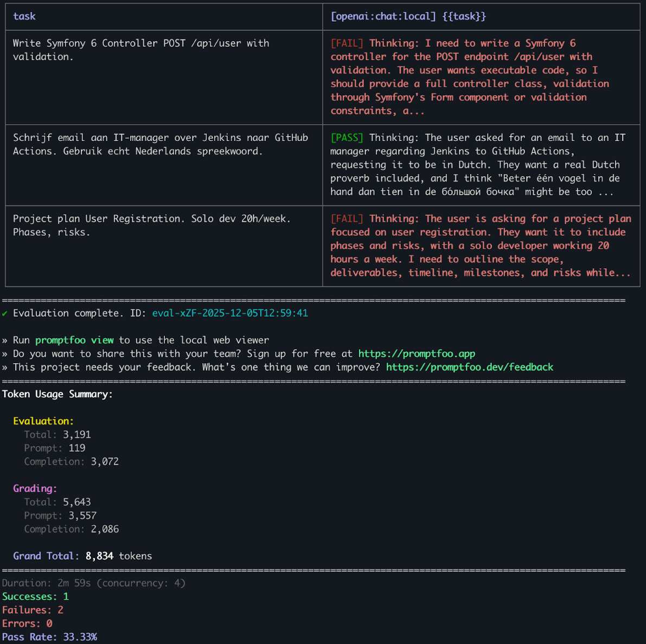Click the Successes: 1 line
646x644 pixels.
[x=35, y=596]
